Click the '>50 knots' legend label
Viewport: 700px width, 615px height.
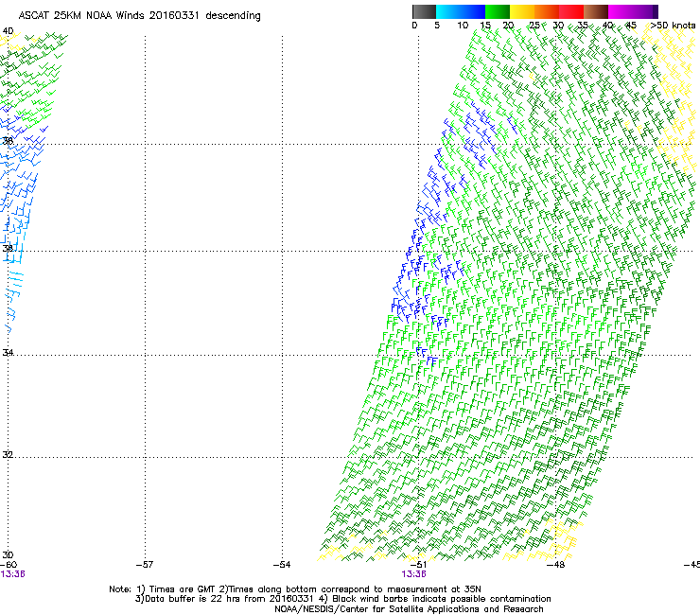pos(673,26)
